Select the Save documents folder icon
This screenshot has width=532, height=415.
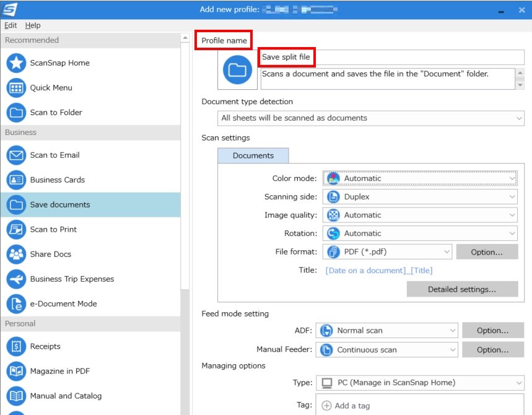16,204
